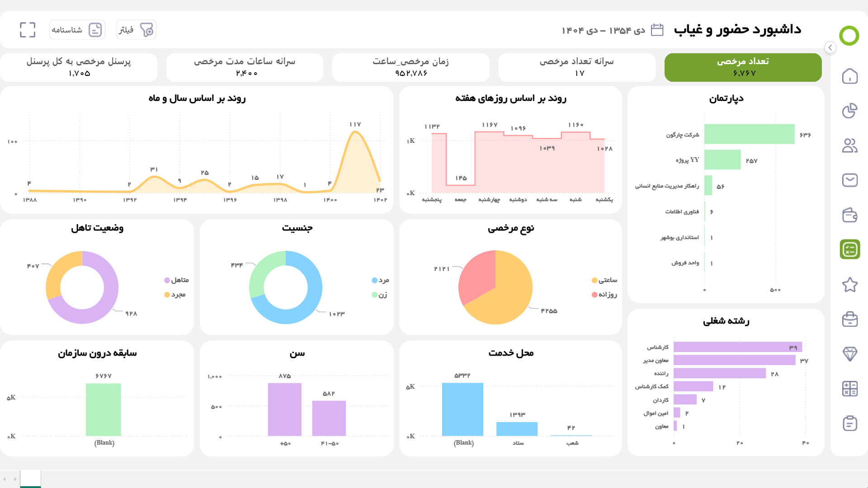Select the تعداد مرخصی green card
Viewport: 868px width, 488px height.
(743, 67)
